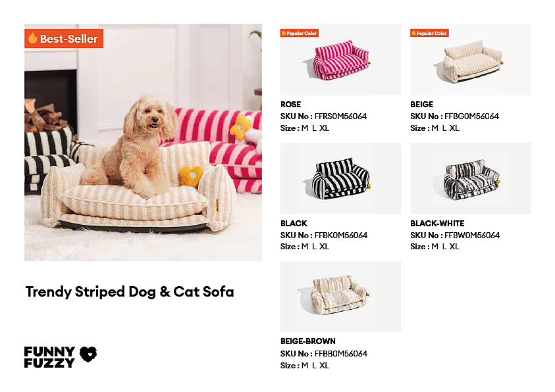Select size M for Beige-Brown sofa
The height and width of the screenshot is (392, 555).
[305, 366]
